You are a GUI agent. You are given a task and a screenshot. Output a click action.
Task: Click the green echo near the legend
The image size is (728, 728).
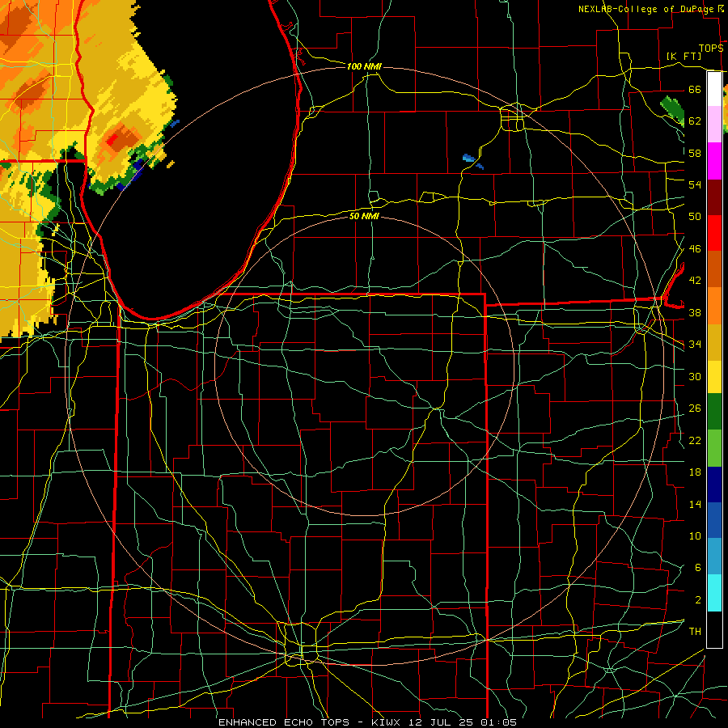coord(672,111)
